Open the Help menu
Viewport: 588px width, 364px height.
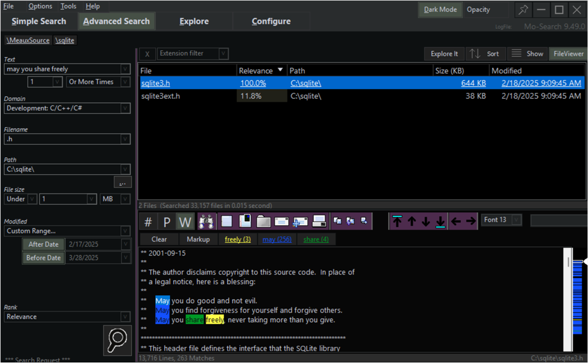pos(92,6)
